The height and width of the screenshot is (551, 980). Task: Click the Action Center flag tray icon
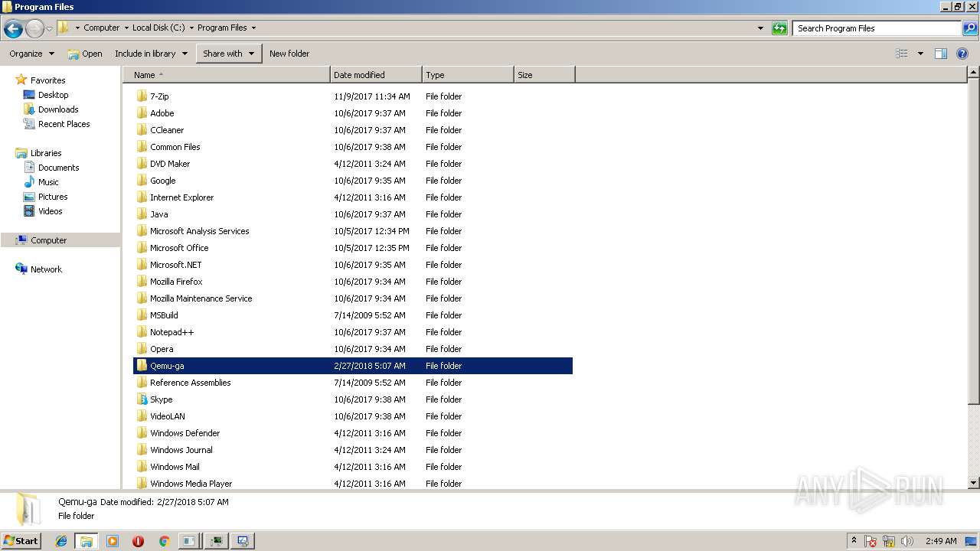(x=871, y=541)
